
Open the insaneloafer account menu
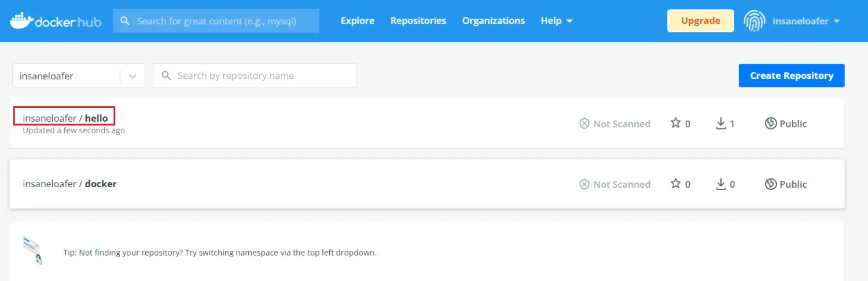[806, 21]
